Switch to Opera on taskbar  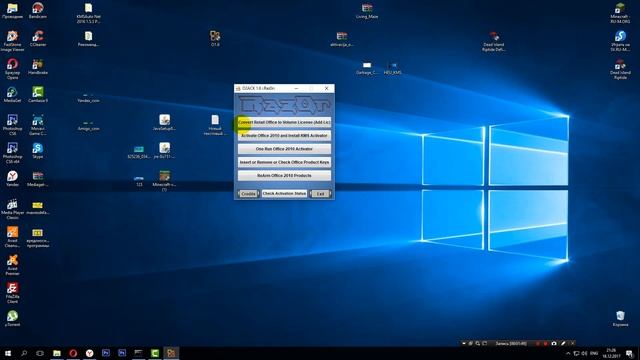[x=73, y=353]
